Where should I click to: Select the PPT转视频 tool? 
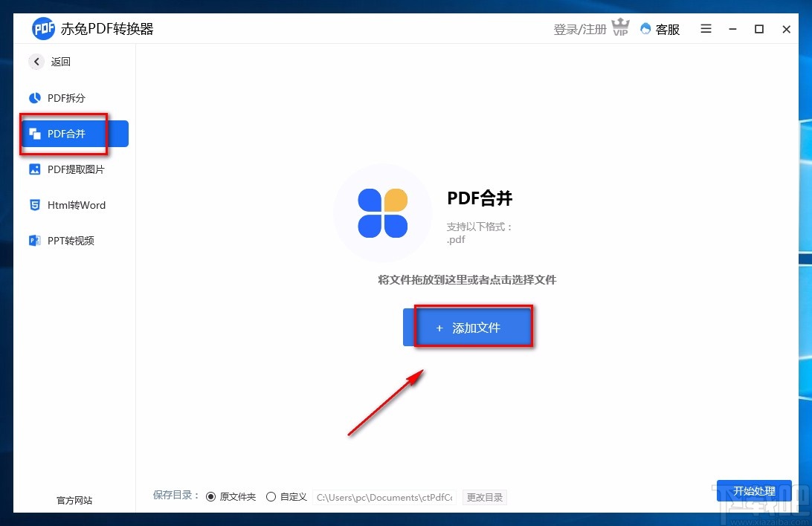point(70,240)
